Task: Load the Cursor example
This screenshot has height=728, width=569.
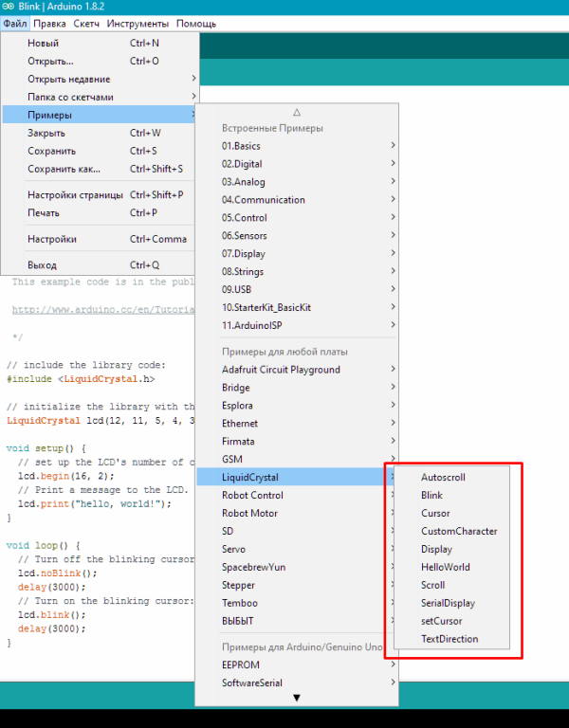Action: click(x=451, y=513)
